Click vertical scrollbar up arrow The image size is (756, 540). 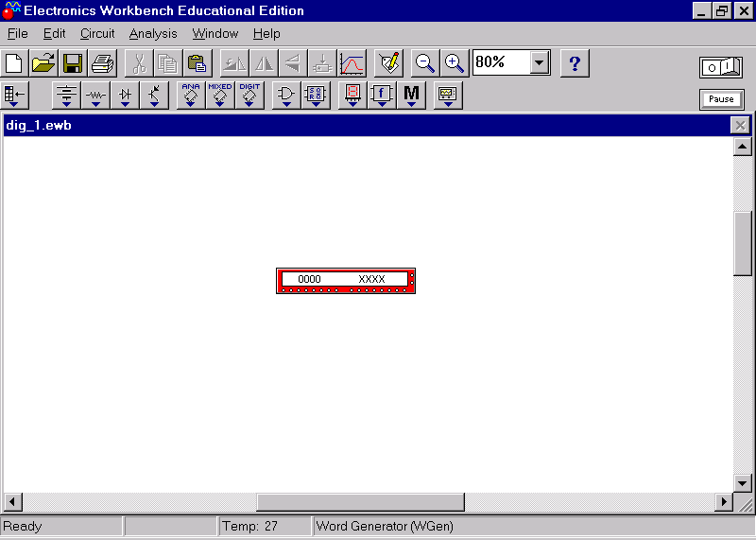coord(743,147)
